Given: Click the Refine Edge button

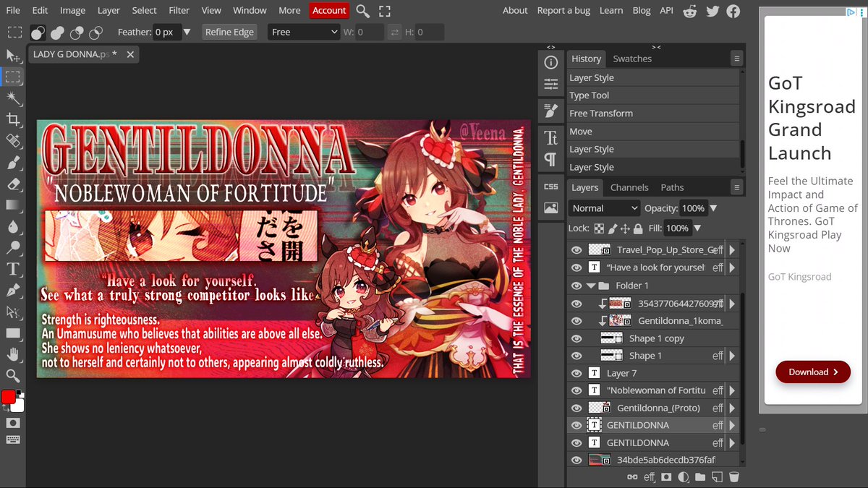Looking at the screenshot, I should [x=229, y=32].
